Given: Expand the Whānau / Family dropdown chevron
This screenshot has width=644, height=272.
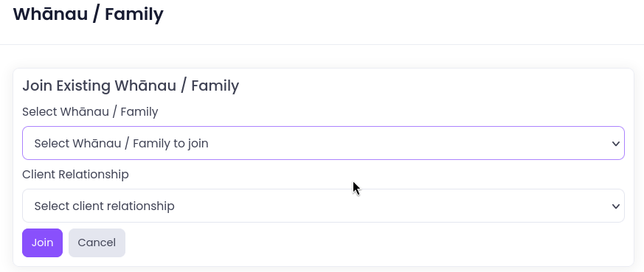Looking at the screenshot, I should pyautogui.click(x=615, y=144).
